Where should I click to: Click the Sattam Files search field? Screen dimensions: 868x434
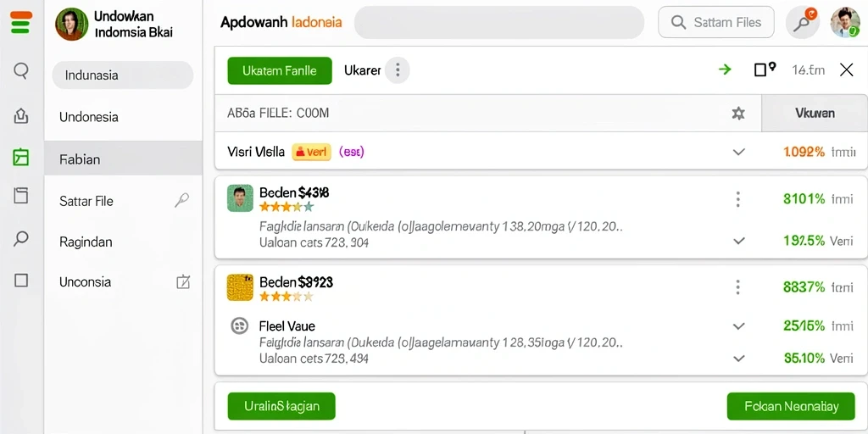click(715, 22)
